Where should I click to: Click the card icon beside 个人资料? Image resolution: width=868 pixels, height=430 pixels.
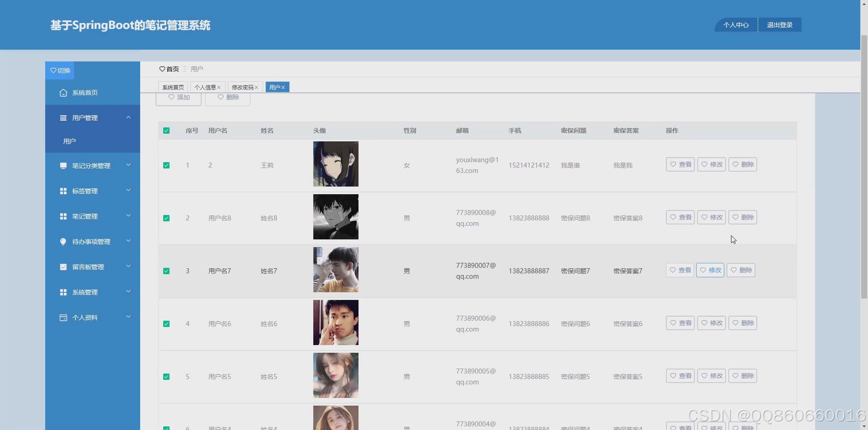[63, 318]
